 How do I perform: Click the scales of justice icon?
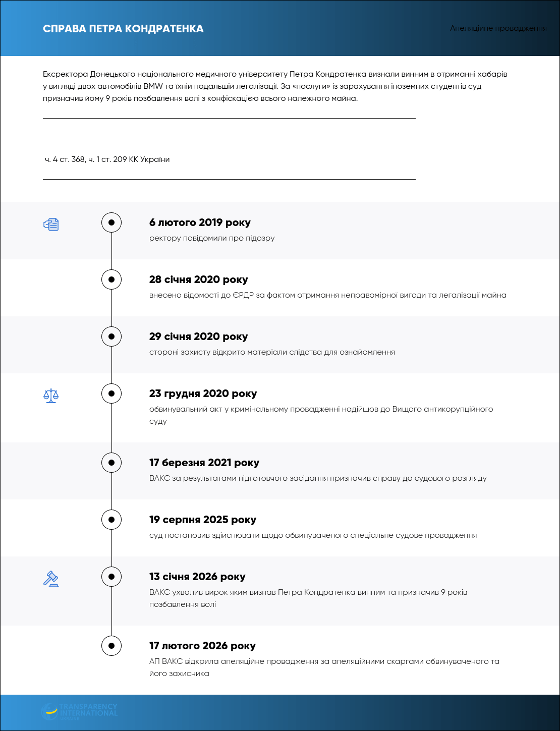51,396
